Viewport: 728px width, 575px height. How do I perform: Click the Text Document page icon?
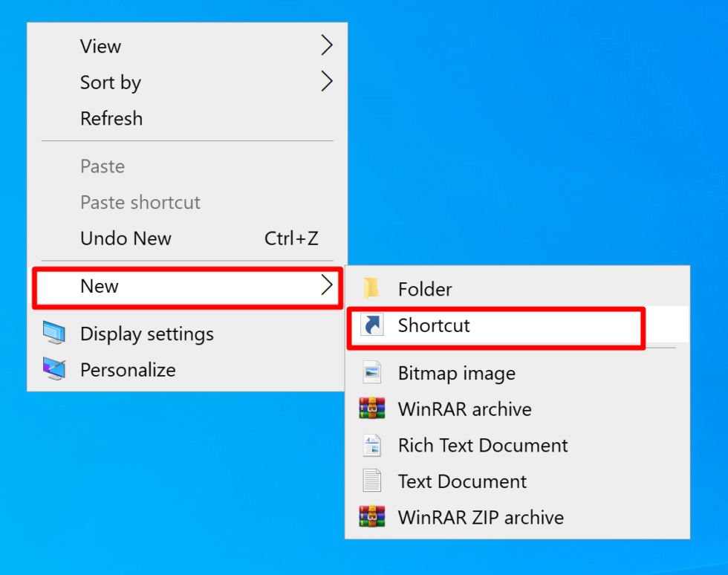pyautogui.click(x=372, y=481)
